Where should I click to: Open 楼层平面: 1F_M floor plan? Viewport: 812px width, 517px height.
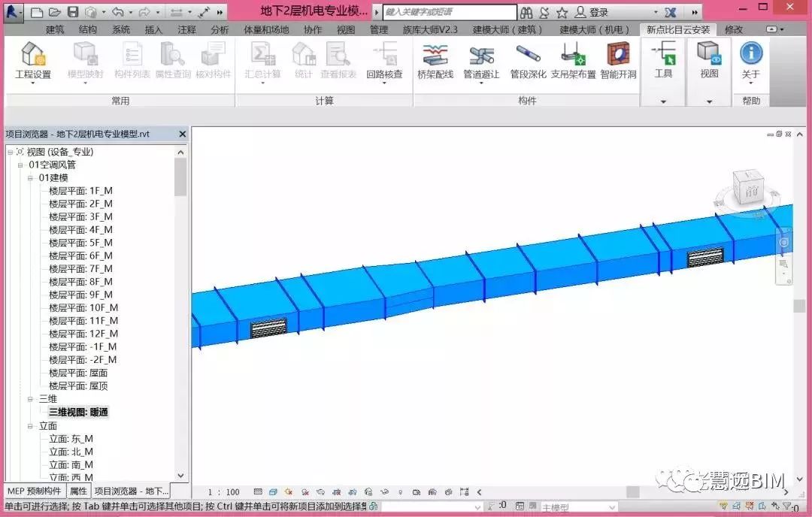(80, 191)
